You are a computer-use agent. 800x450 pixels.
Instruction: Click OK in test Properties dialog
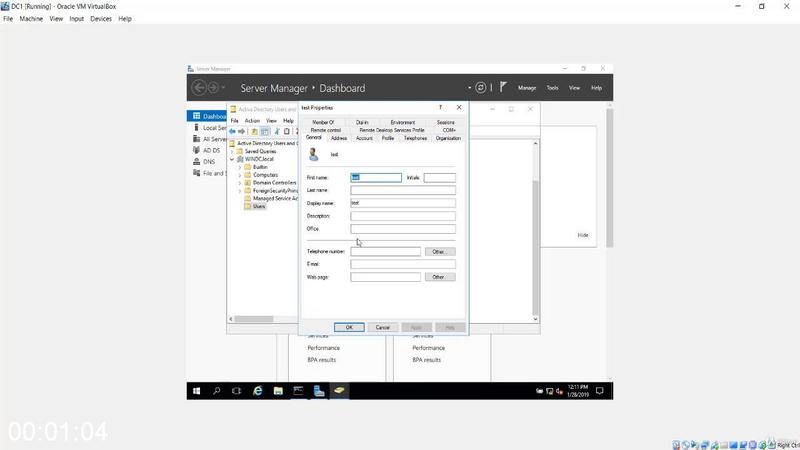point(349,327)
